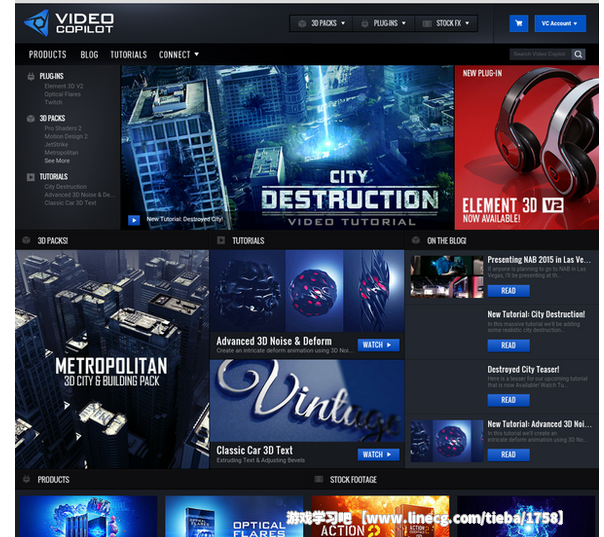Read the Presenting NAB 2015 post
The height and width of the screenshot is (537, 604).
click(x=508, y=291)
